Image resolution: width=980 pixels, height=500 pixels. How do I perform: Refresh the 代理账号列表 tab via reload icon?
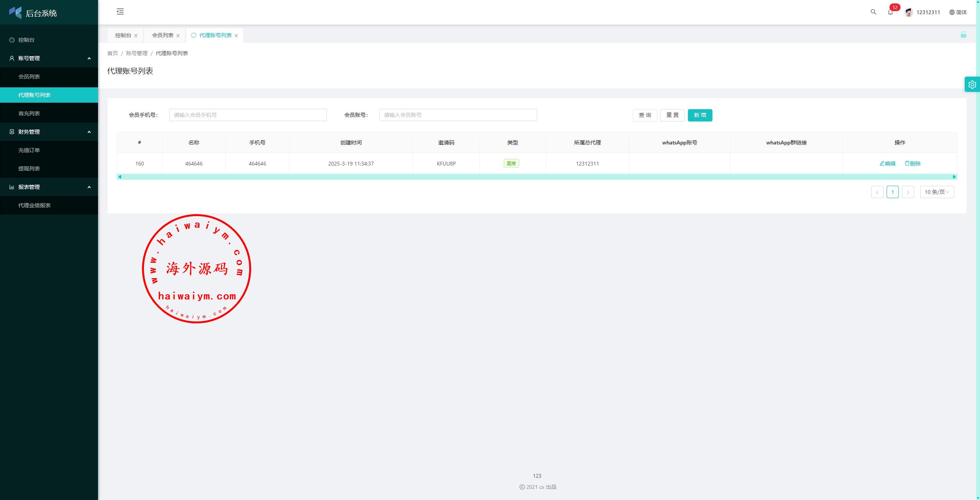click(x=194, y=35)
